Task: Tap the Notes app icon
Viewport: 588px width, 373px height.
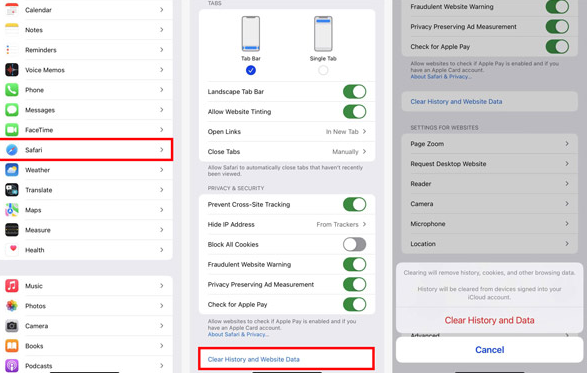Action: [12, 30]
